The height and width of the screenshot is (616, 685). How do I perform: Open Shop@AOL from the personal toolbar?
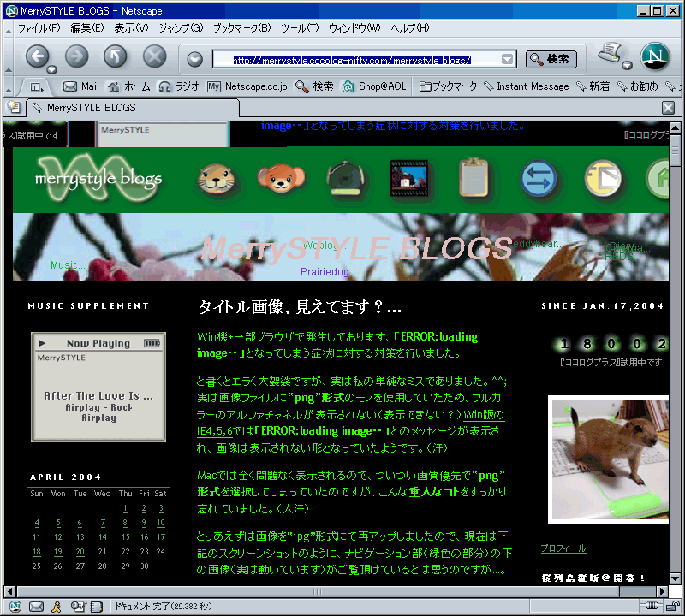click(374, 86)
